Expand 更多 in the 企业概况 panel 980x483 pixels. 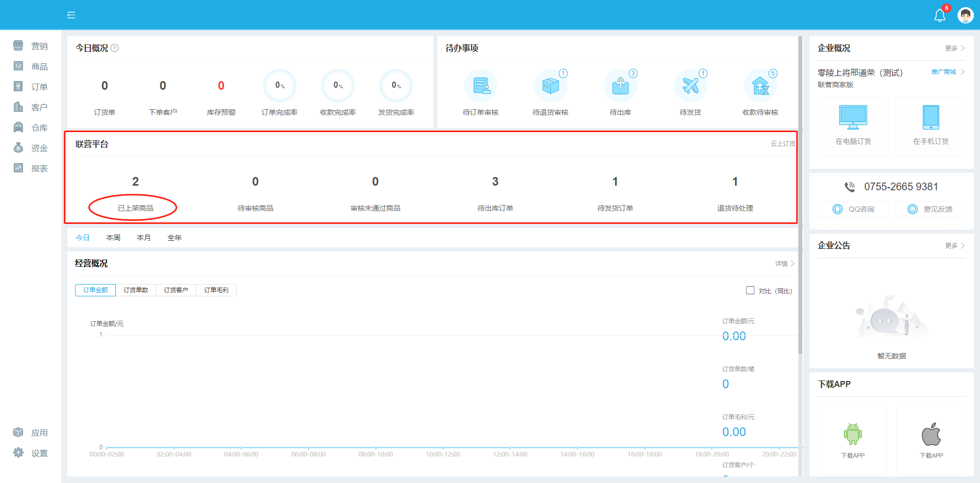pos(954,48)
